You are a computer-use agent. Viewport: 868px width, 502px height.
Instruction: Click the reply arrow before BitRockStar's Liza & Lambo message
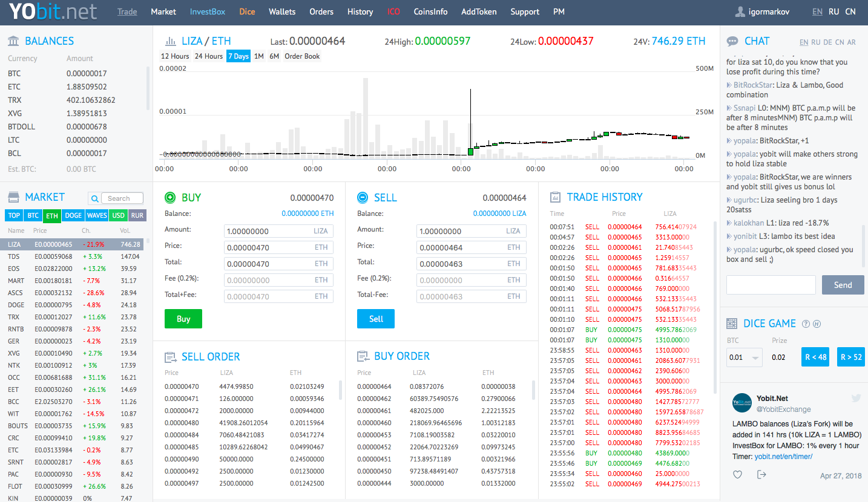(x=729, y=85)
